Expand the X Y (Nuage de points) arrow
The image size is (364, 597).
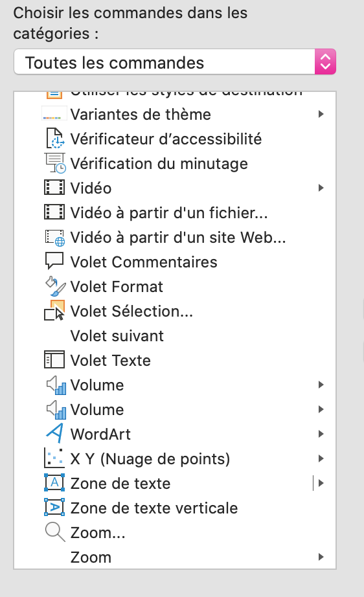pyautogui.click(x=321, y=459)
